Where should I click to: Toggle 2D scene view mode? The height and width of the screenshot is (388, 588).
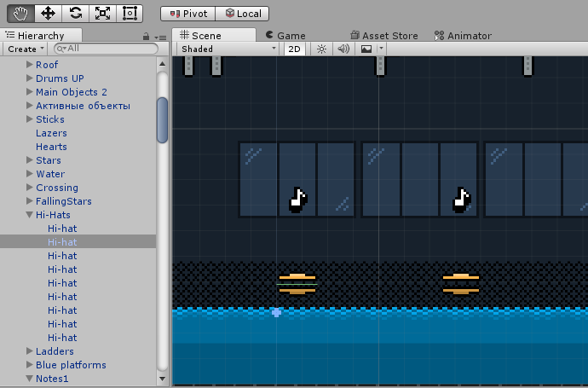pos(294,49)
